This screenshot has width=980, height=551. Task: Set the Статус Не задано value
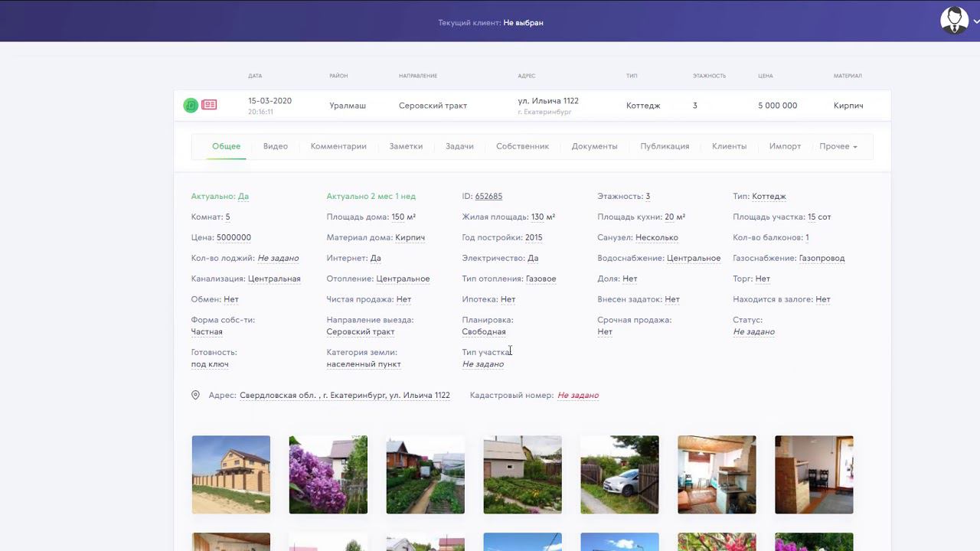pos(753,332)
